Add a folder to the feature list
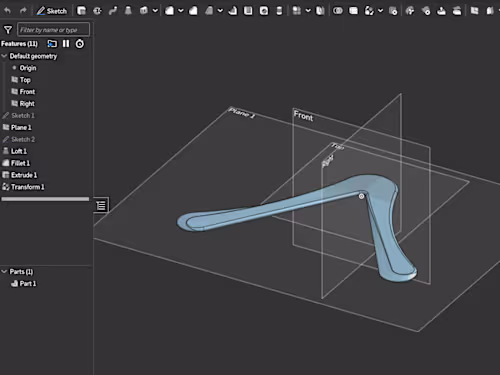The image size is (500, 375). tap(52, 44)
